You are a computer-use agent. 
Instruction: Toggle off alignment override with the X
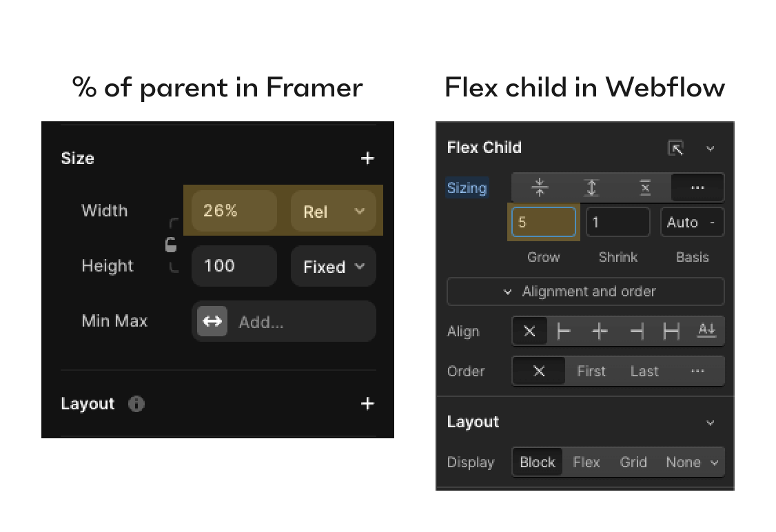coord(529,331)
